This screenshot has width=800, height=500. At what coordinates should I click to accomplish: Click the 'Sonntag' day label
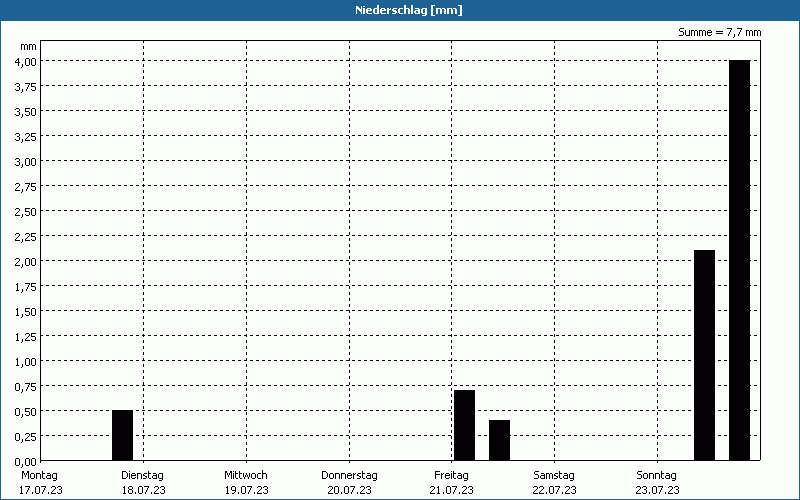click(x=656, y=475)
